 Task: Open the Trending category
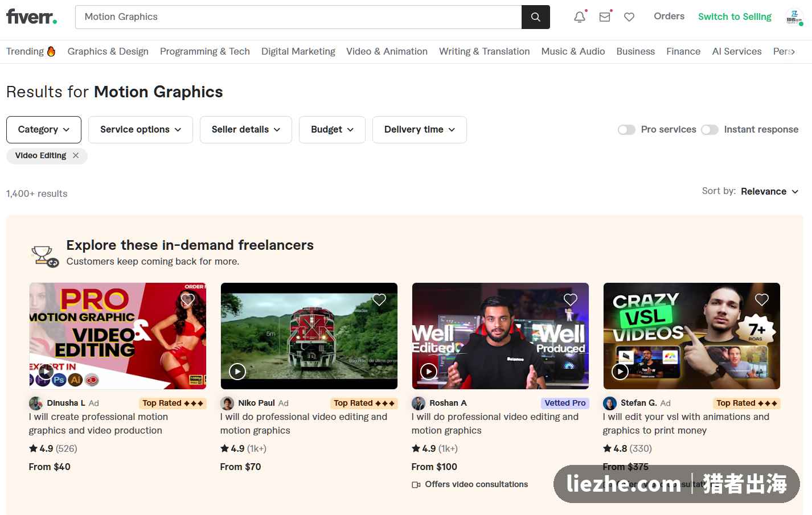(x=31, y=51)
